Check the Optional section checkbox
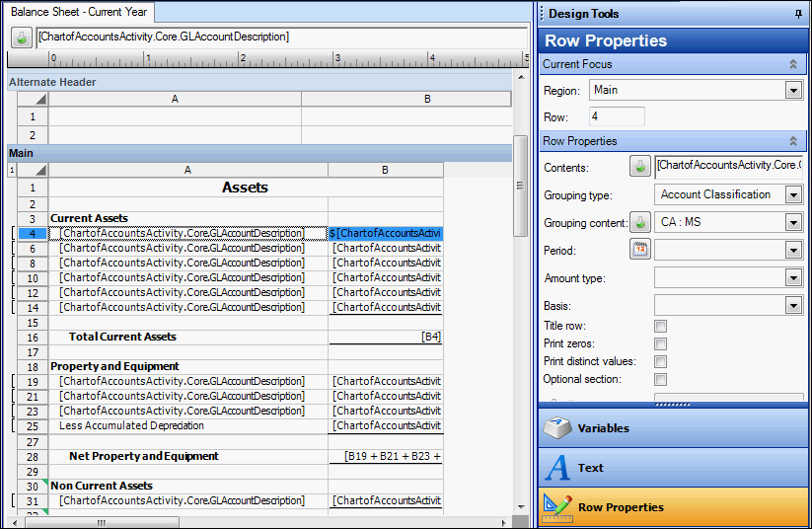This screenshot has width=812, height=529. [x=661, y=379]
